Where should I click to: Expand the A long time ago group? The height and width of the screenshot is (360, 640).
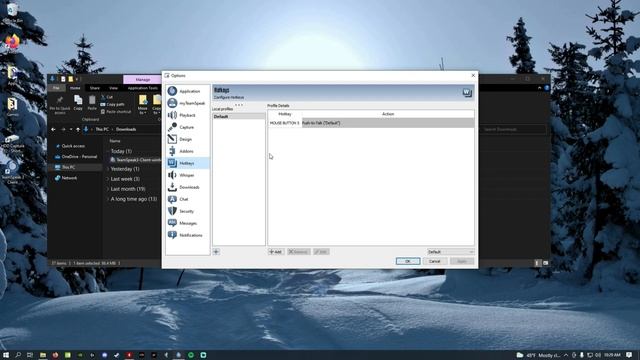coord(108,199)
